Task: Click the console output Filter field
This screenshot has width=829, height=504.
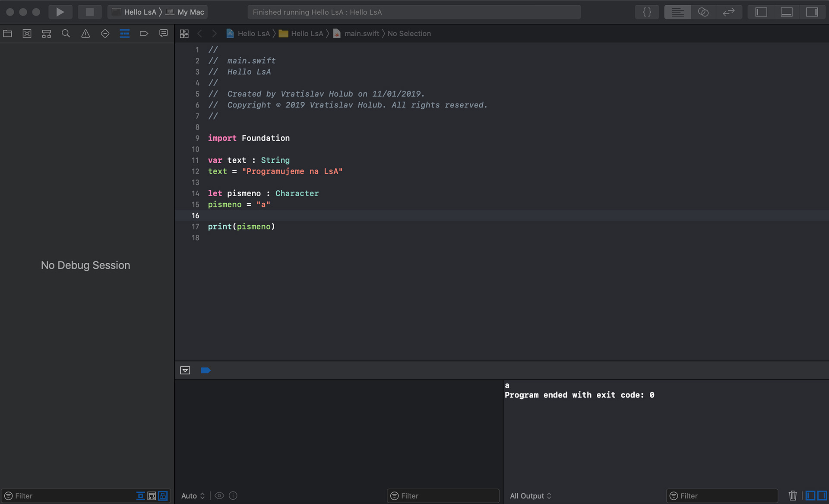Action: click(725, 496)
